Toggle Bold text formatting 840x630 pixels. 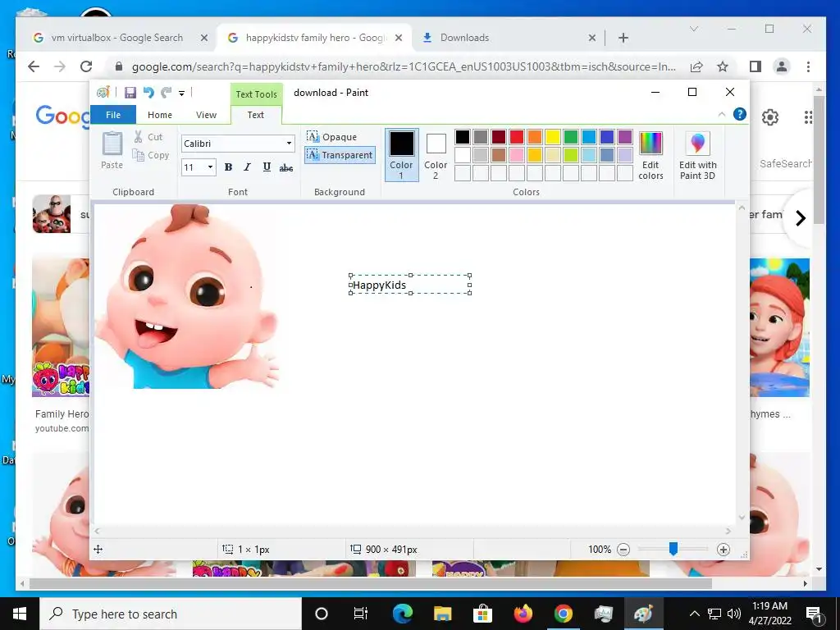click(228, 167)
